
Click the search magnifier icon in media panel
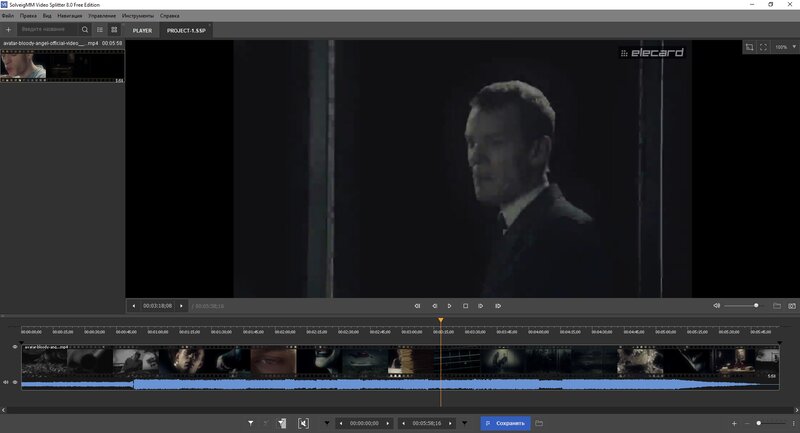click(x=85, y=30)
